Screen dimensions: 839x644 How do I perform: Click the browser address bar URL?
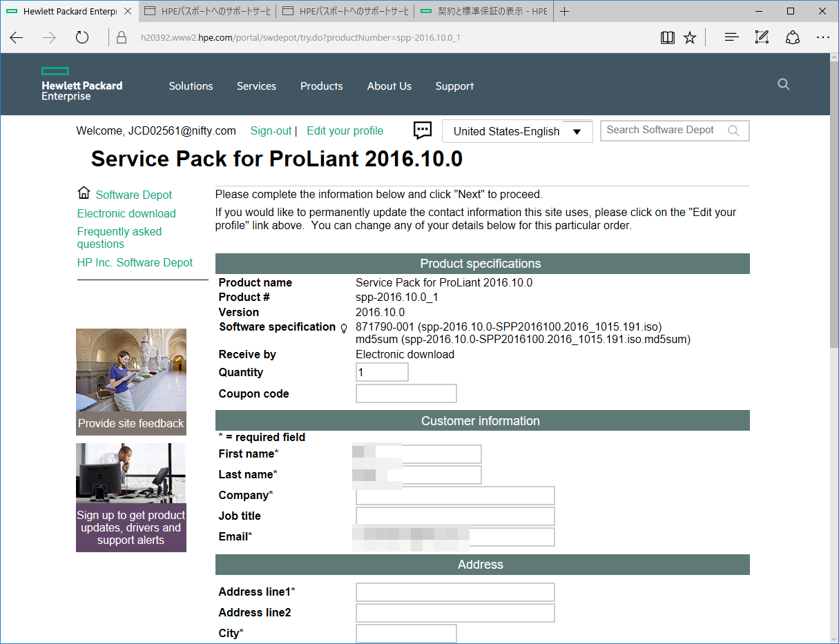pyautogui.click(x=300, y=38)
